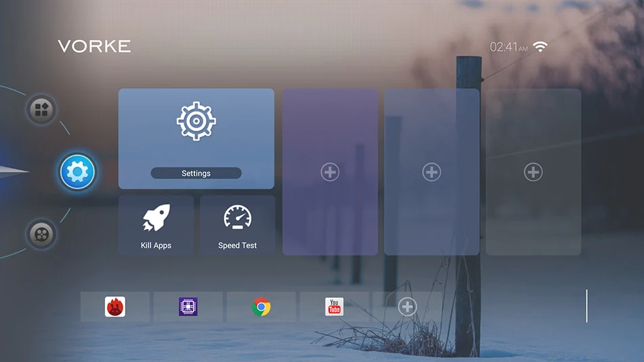644x362 pixels.
Task: Open the YouTube app
Action: point(334,306)
